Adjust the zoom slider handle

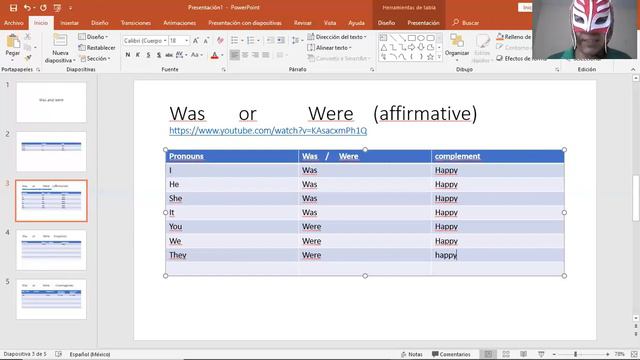[x=576, y=354]
